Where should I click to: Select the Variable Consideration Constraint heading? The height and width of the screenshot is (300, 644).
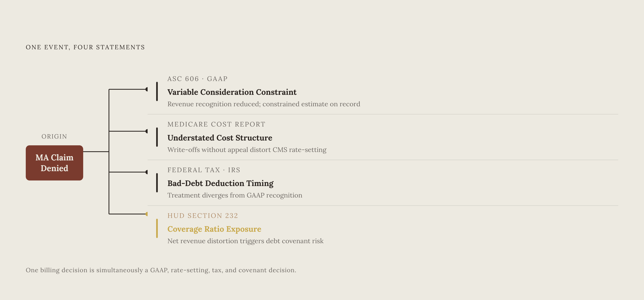point(232,92)
